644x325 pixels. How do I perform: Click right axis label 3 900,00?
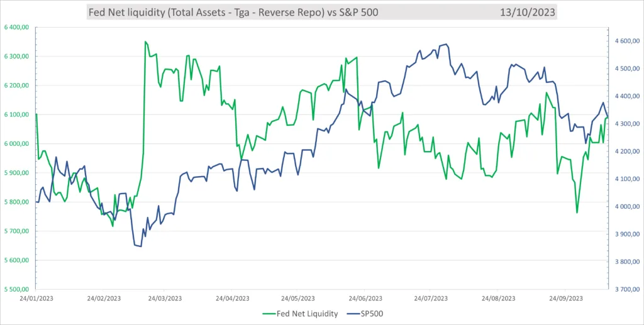pyautogui.click(x=627, y=234)
